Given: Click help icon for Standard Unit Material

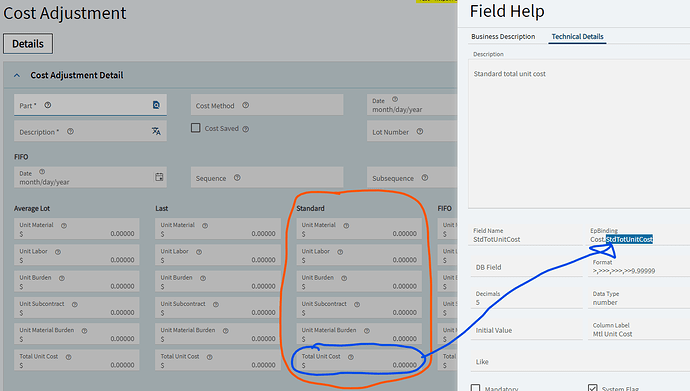Looking at the screenshot, I should tap(346, 226).
